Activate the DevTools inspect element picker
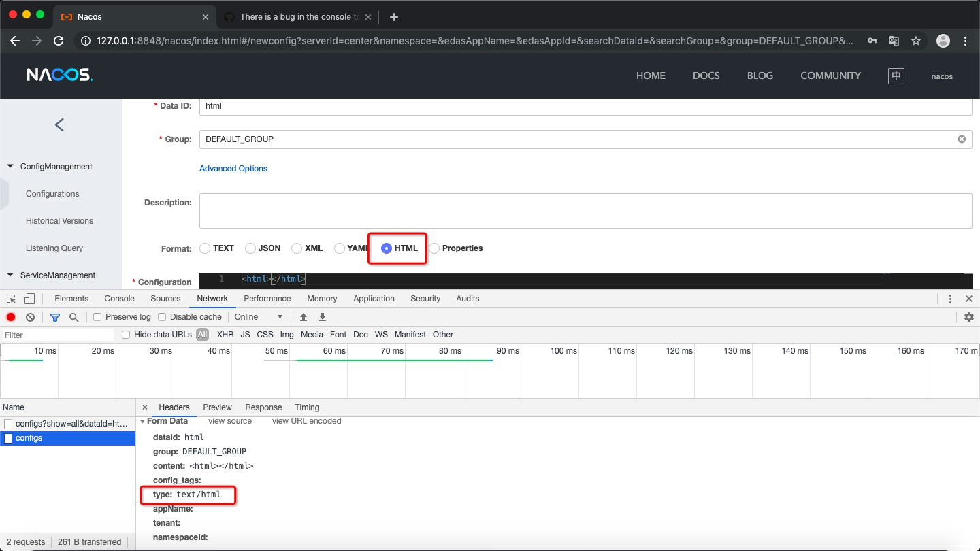 [12, 299]
